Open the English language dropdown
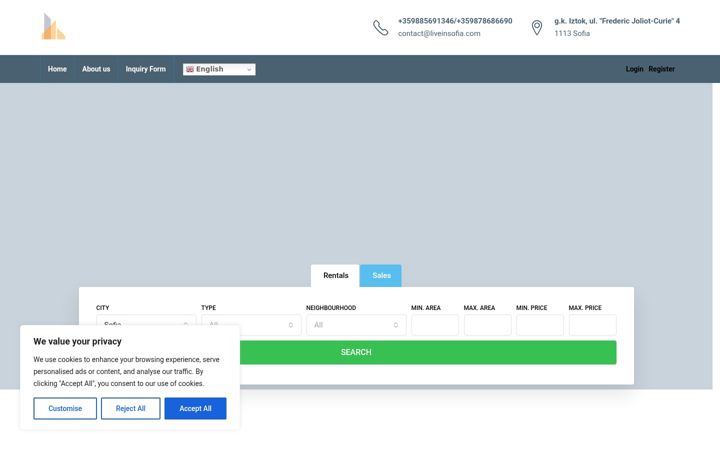 click(x=219, y=69)
